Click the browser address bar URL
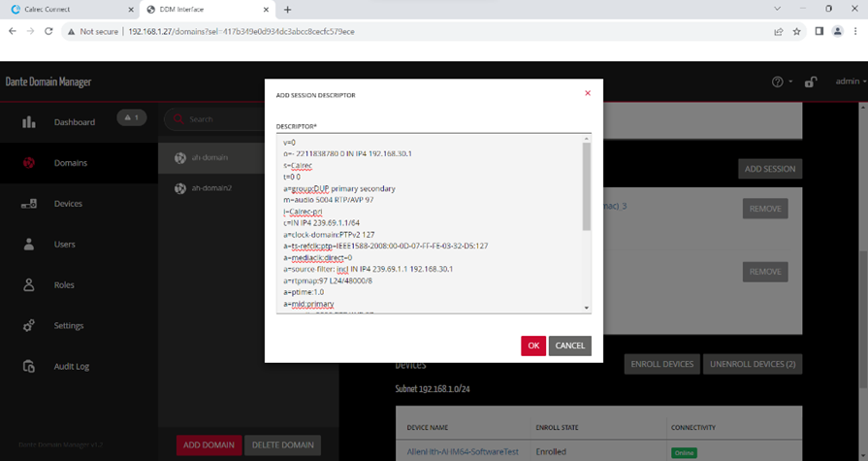Viewport: 868px width, 461px height. pos(241,32)
